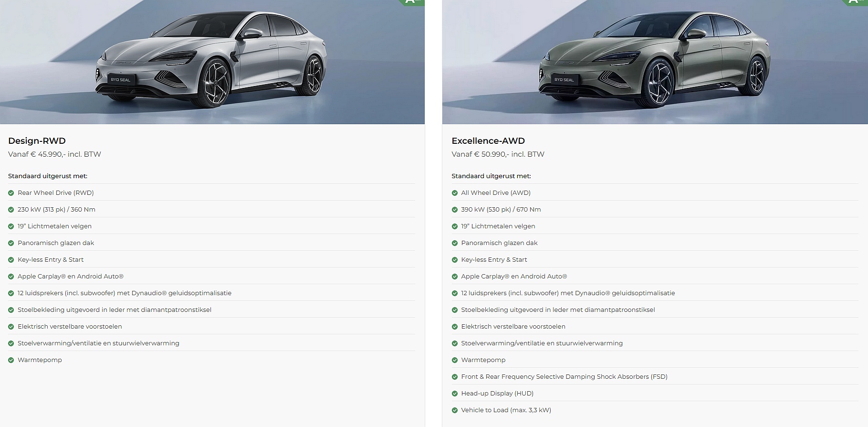868x427 pixels.
Task: Click Design-RWD Warmtepomp text
Action: [x=40, y=360]
